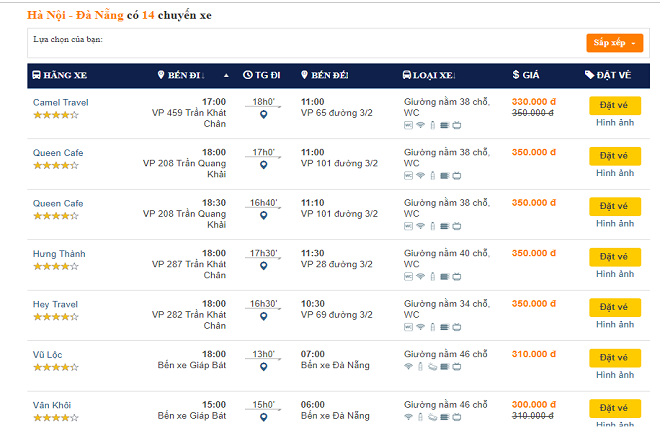Open the Hey Travel operator link
This screenshot has width=660, height=440.
click(55, 304)
